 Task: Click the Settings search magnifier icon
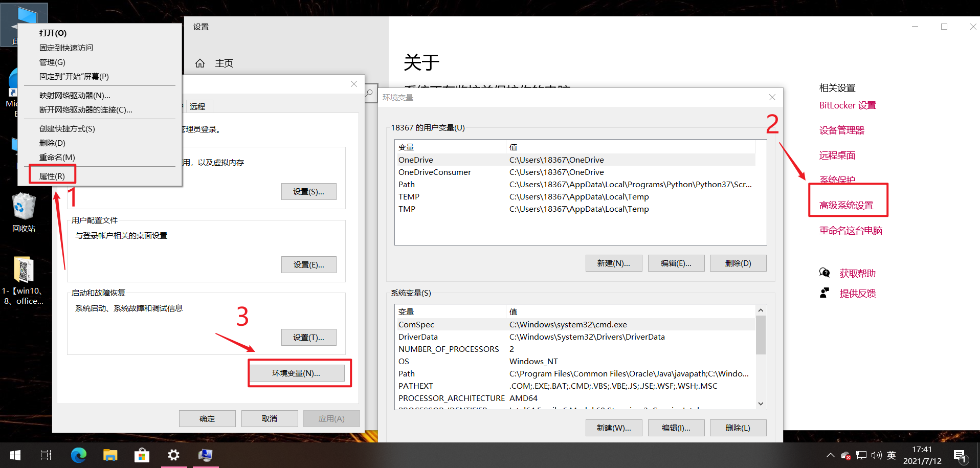tap(369, 93)
